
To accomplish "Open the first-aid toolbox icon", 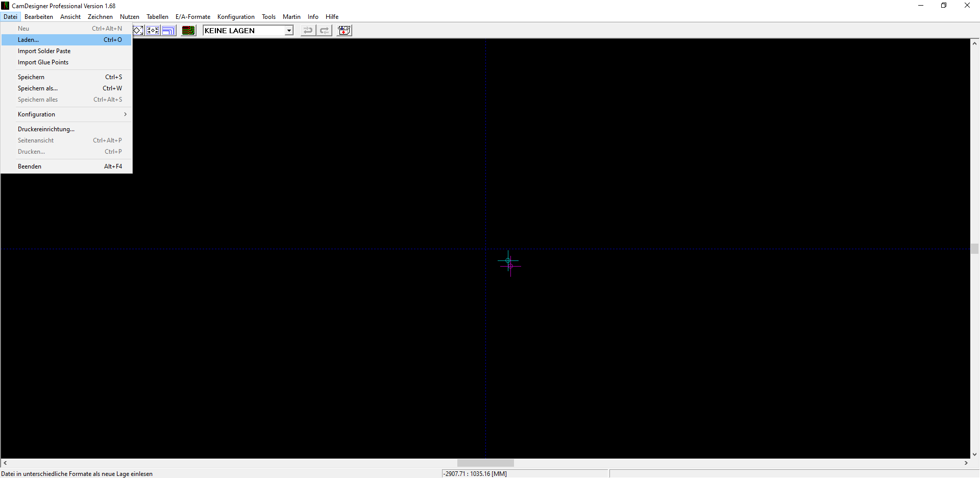I will coord(345,31).
